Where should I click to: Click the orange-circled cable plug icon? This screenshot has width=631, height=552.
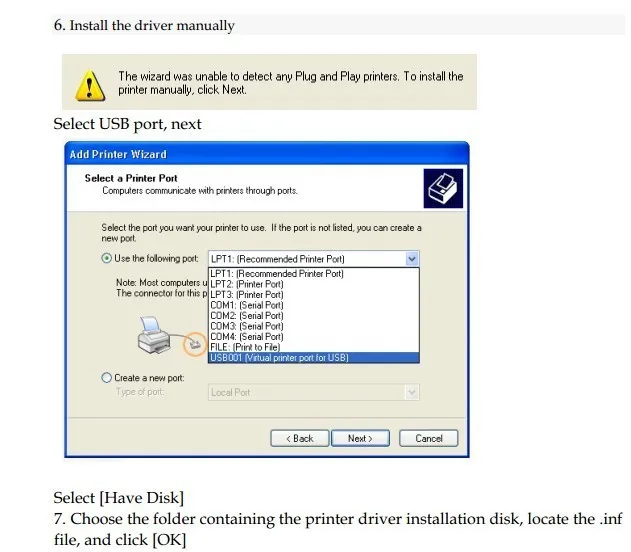(x=195, y=344)
